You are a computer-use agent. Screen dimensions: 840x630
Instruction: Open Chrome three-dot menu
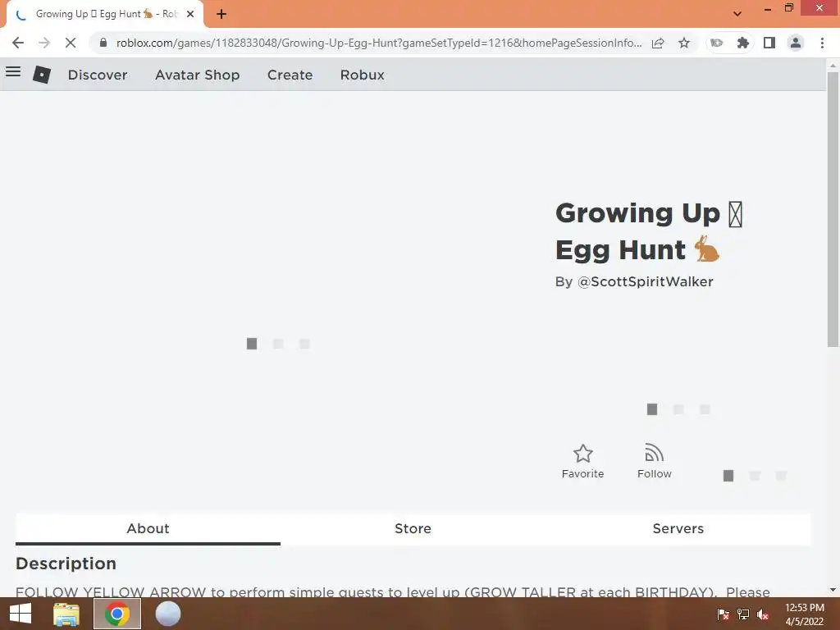pyautogui.click(x=822, y=43)
